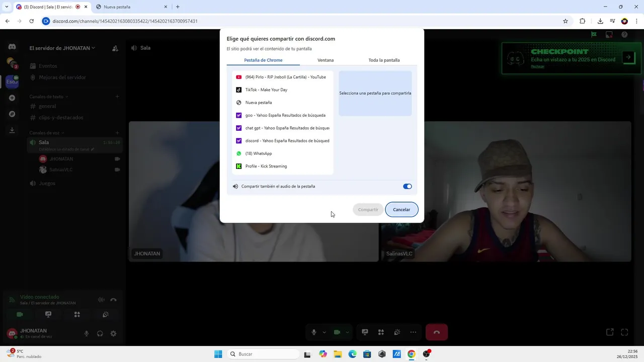
Task: Click the invite people icon by server name
Action: point(115,48)
